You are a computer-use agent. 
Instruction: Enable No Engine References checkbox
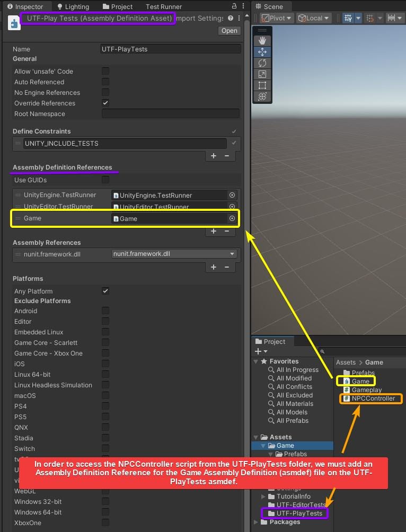105,92
